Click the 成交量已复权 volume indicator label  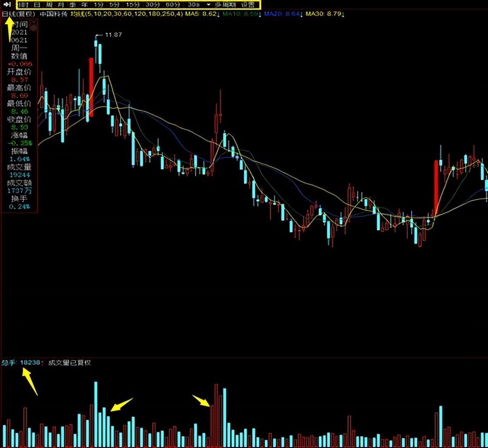point(69,363)
